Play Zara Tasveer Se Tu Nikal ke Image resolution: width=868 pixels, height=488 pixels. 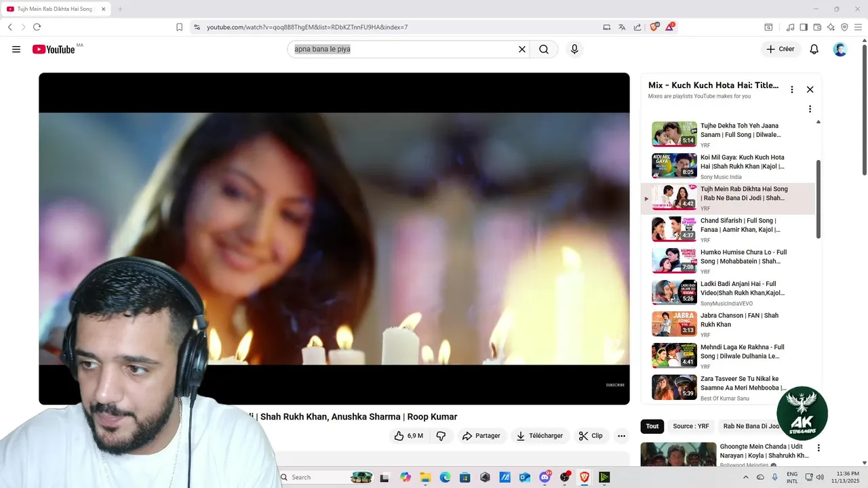pos(728,388)
